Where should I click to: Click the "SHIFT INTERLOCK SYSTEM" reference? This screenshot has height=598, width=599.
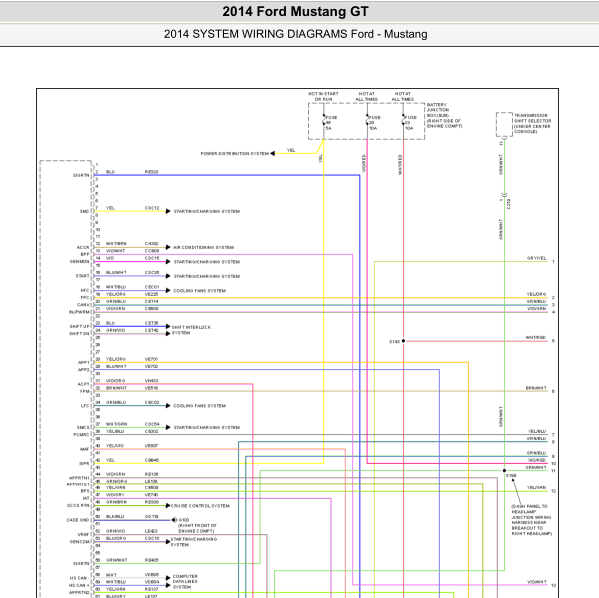pyautogui.click(x=191, y=330)
